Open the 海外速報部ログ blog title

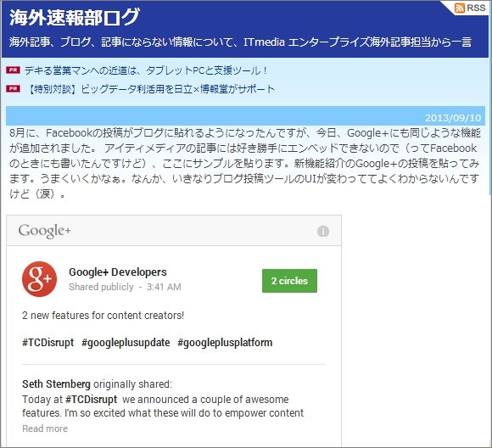point(74,17)
